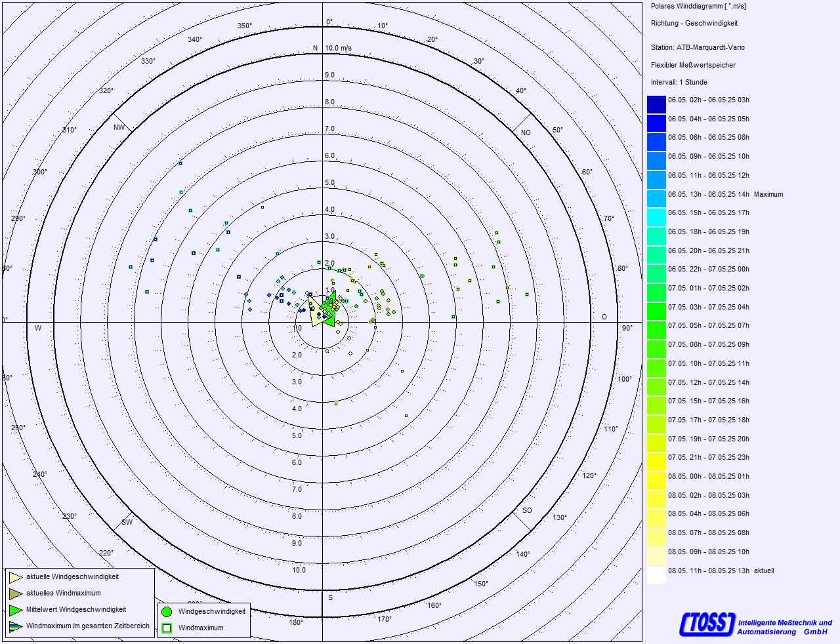The image size is (840, 644).
Task: Click legend entry '07.05. 12h - 07.05.25 14h'
Action: click(x=709, y=383)
